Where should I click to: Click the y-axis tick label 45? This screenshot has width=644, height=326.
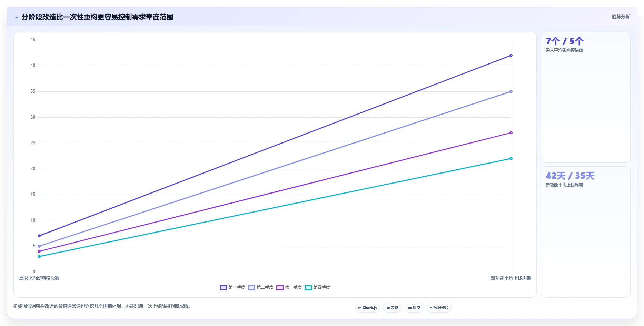(x=33, y=40)
